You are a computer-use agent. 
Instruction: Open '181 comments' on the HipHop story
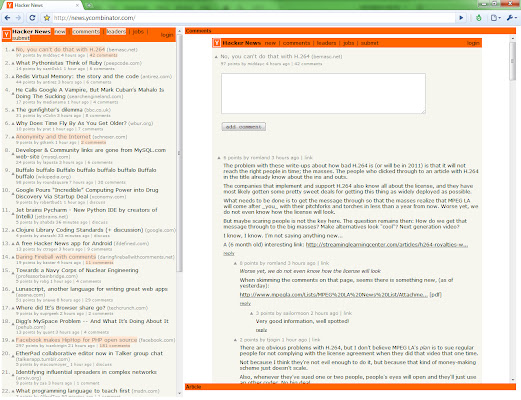115,346
